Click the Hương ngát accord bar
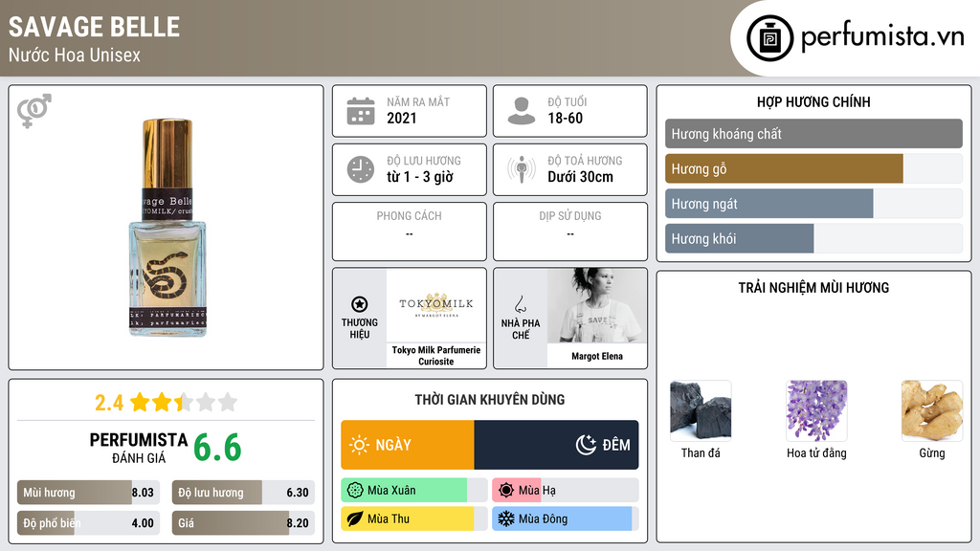The height and width of the screenshot is (551, 980). point(813,204)
